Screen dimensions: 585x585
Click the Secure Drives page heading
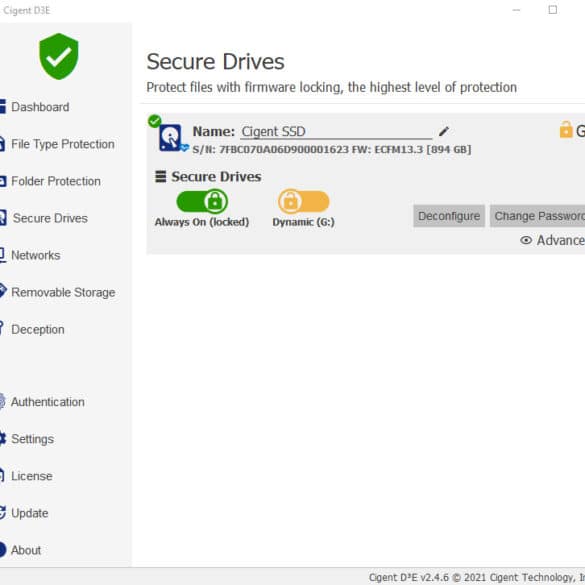point(215,62)
